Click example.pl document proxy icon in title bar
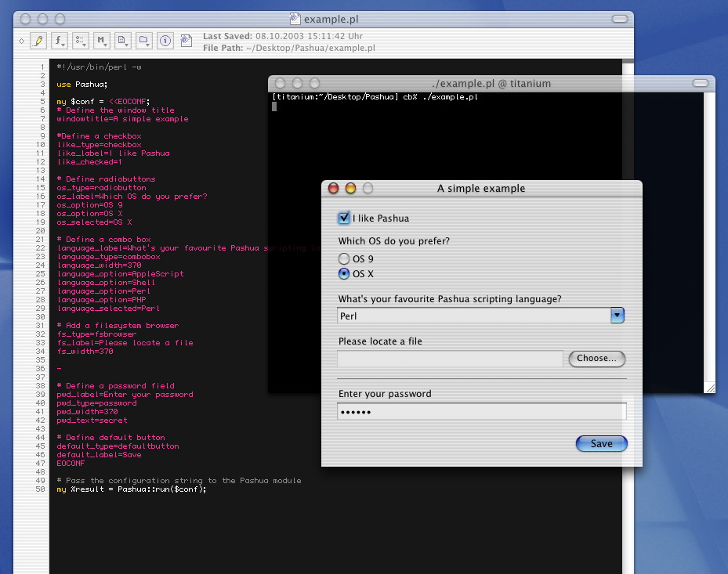Viewport: 728px width, 574px height. 295,19
